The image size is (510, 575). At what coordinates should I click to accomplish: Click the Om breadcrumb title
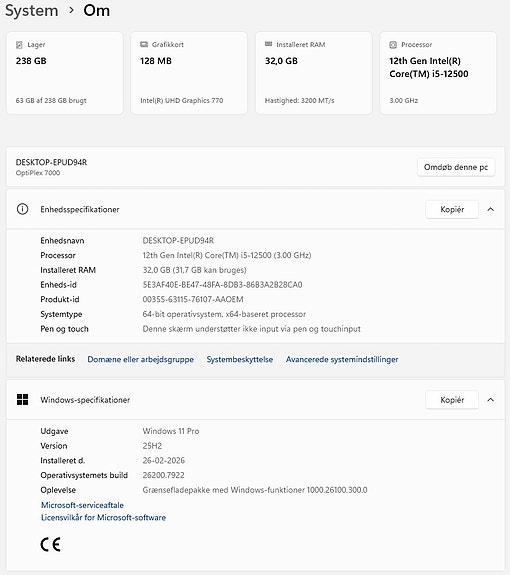96,10
